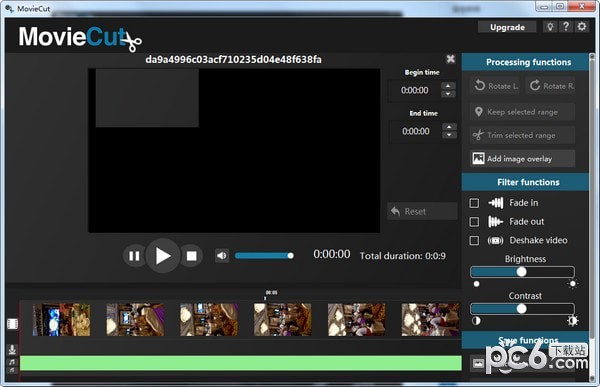Adjust the volume slider
Screen dimensions: 600x387
coord(264,256)
